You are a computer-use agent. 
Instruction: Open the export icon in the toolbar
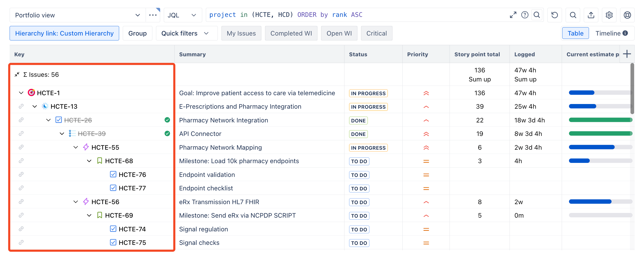[x=591, y=15]
